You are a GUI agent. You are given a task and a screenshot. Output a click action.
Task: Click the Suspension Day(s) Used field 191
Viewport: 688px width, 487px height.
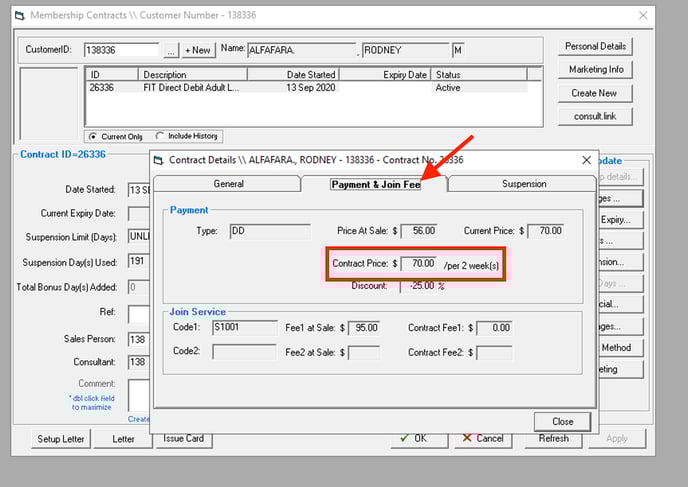(139, 262)
